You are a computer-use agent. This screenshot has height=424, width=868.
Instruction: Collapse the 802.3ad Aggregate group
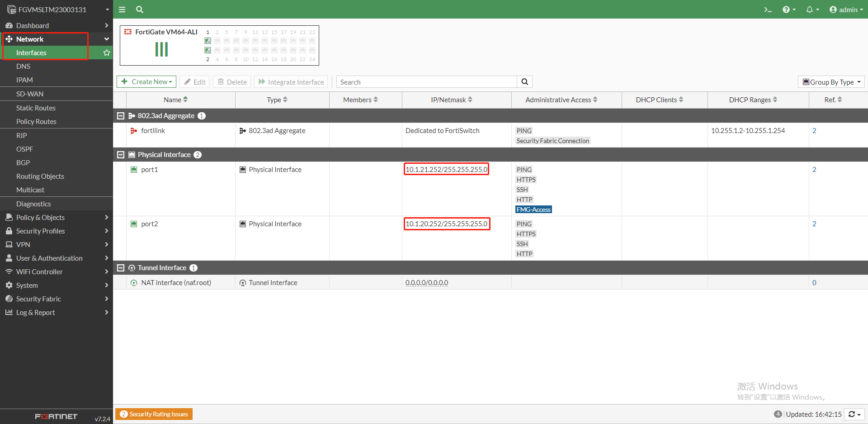[121, 116]
